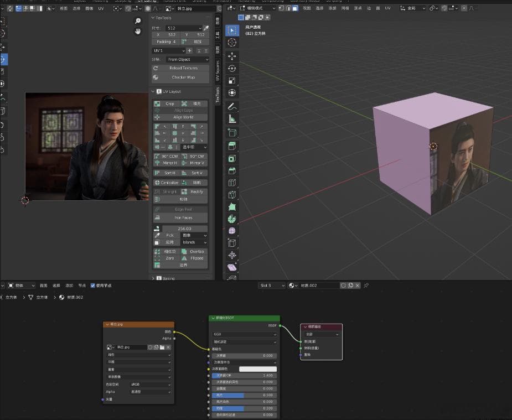Open the Islands dropdown in TexTools
The image size is (512, 420).
coord(194,242)
